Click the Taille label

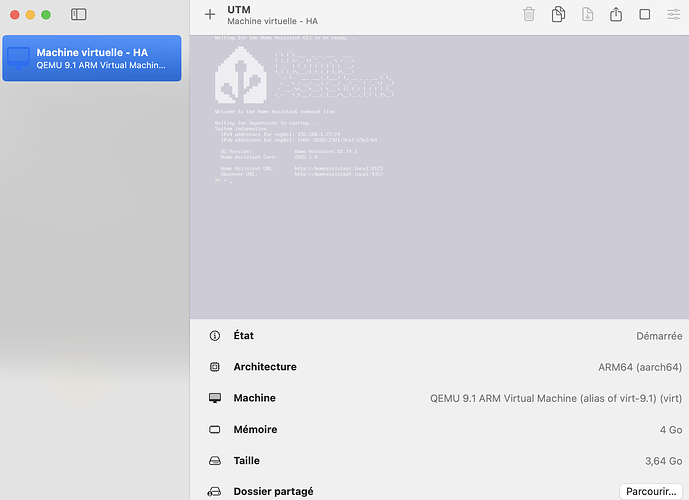point(247,460)
